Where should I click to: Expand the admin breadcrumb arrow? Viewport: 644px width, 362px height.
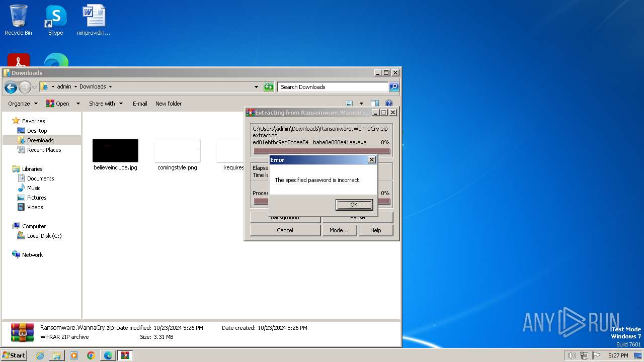point(75,87)
